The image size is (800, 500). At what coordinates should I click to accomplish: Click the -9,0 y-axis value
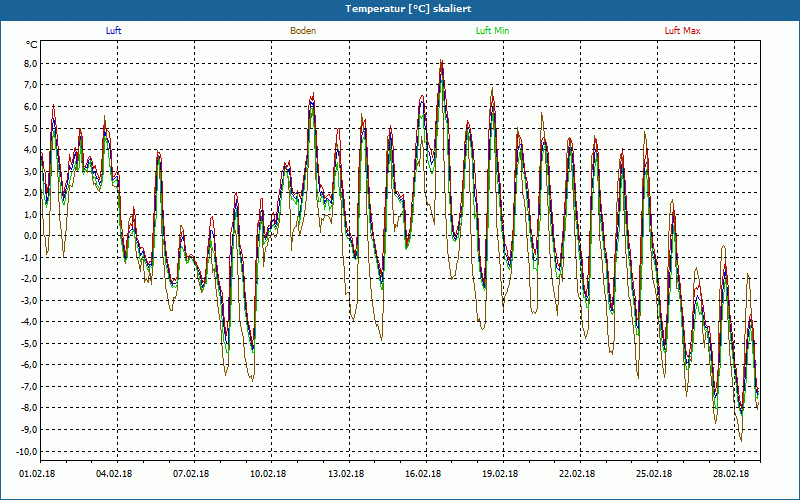(x=28, y=430)
